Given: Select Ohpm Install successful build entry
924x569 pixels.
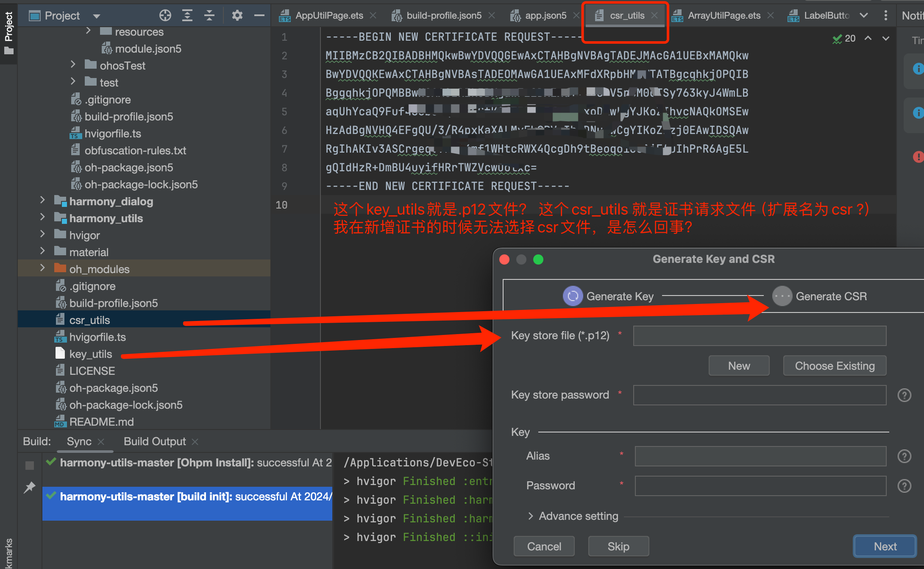Looking at the screenshot, I should coord(187,463).
